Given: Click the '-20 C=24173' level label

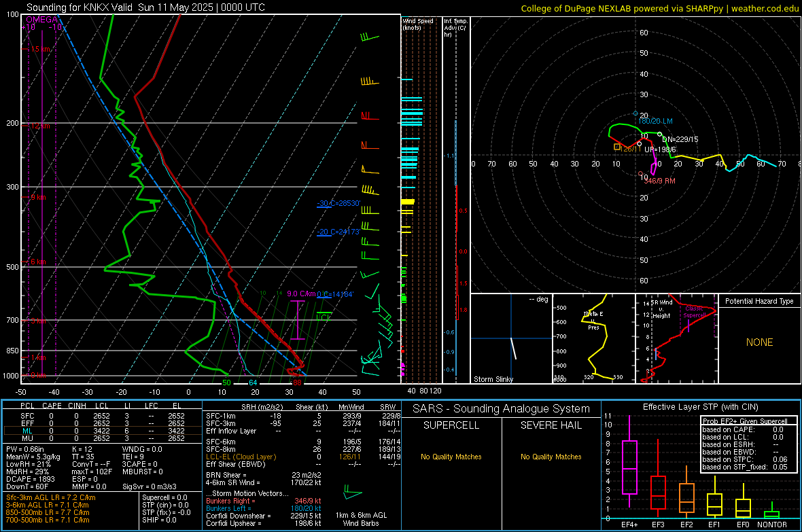Looking at the screenshot, I should pos(338,232).
